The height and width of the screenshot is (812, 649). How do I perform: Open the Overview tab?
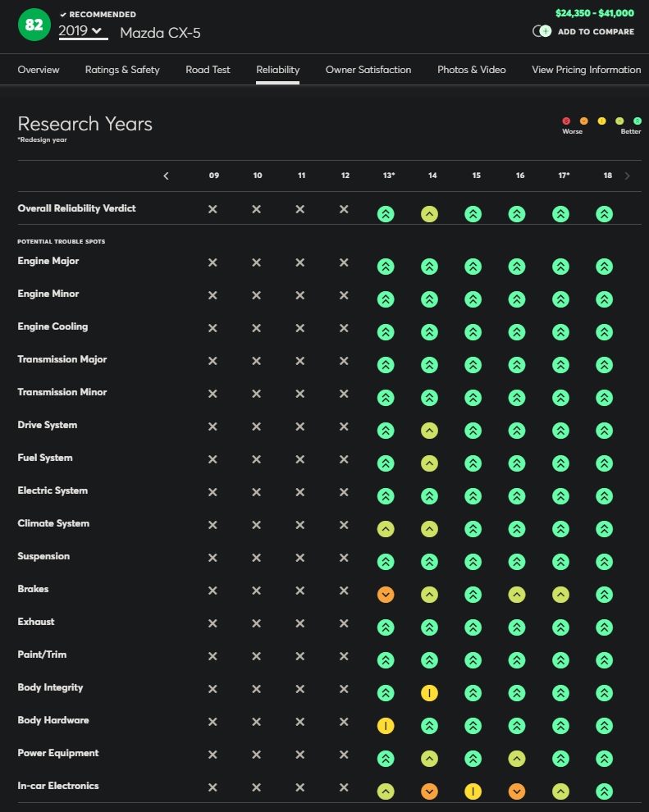pos(39,70)
